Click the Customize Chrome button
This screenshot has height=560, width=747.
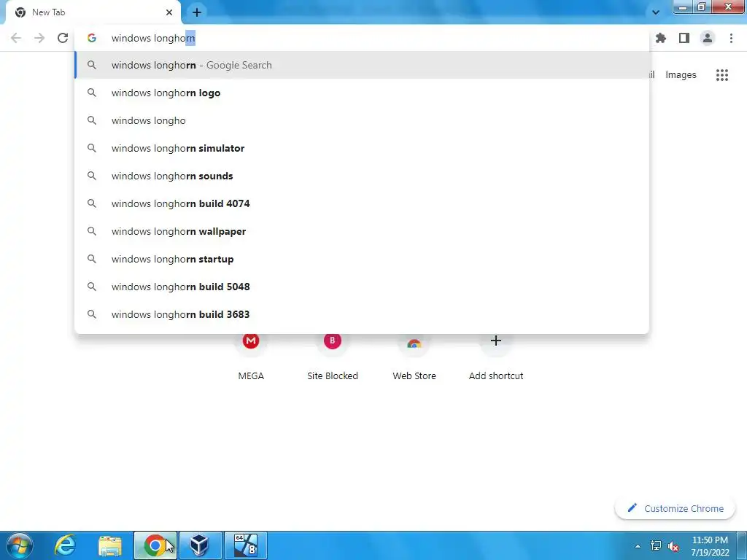(x=675, y=508)
